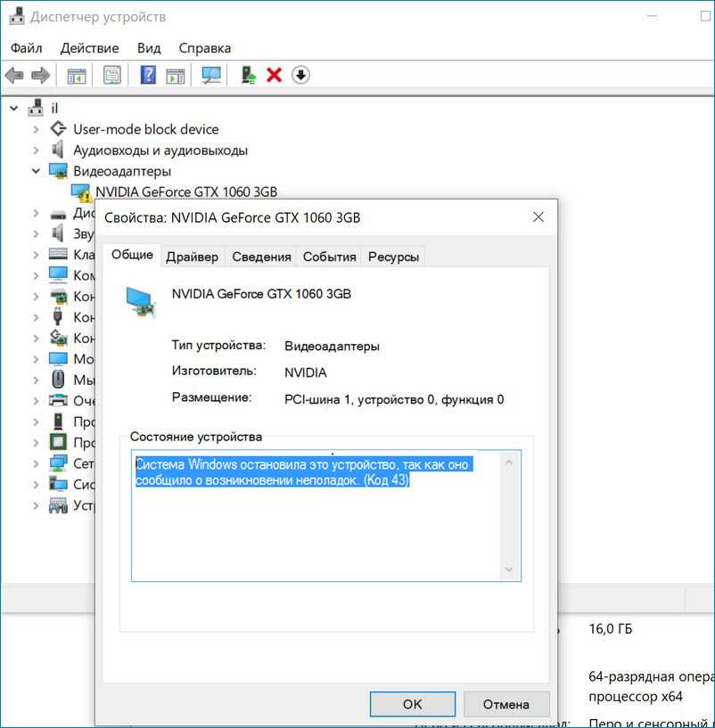The image size is (715, 728).
Task: Expand the HID devices tree node
Action: [36, 505]
